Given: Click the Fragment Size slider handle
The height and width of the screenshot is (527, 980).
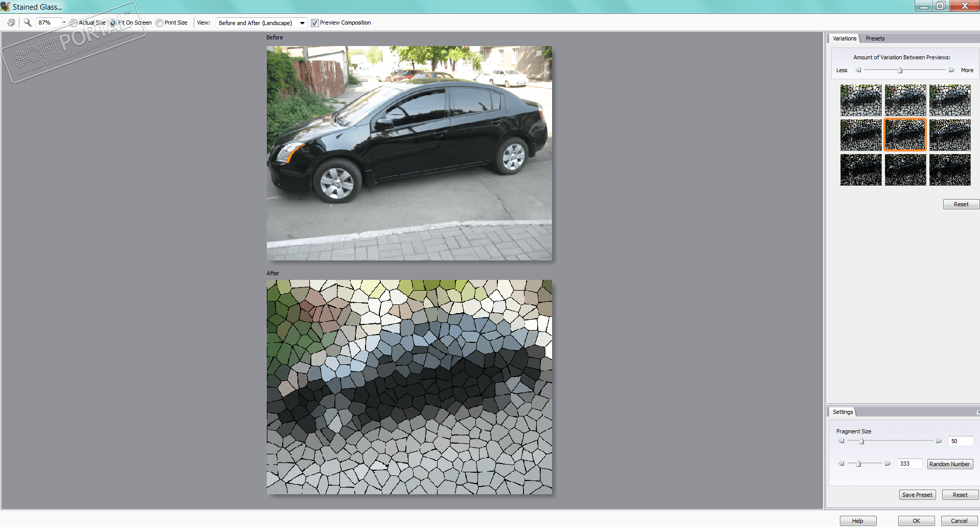Looking at the screenshot, I should coord(861,441).
